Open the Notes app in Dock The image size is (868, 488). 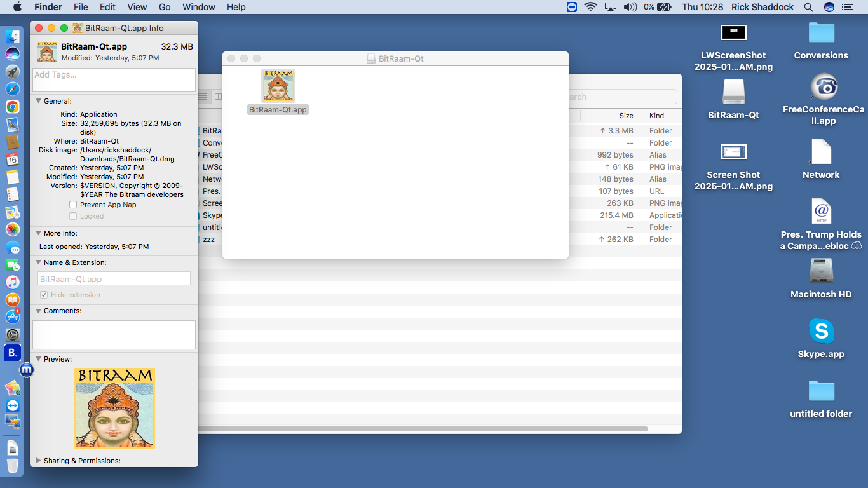pyautogui.click(x=13, y=177)
